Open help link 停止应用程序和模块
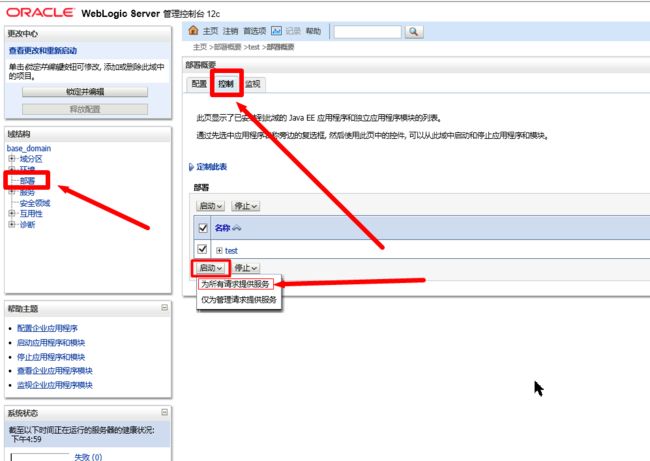 [51, 357]
